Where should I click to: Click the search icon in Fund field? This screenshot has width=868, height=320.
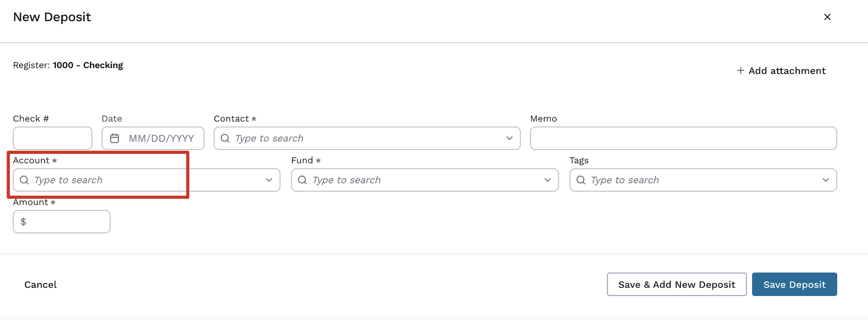(303, 180)
